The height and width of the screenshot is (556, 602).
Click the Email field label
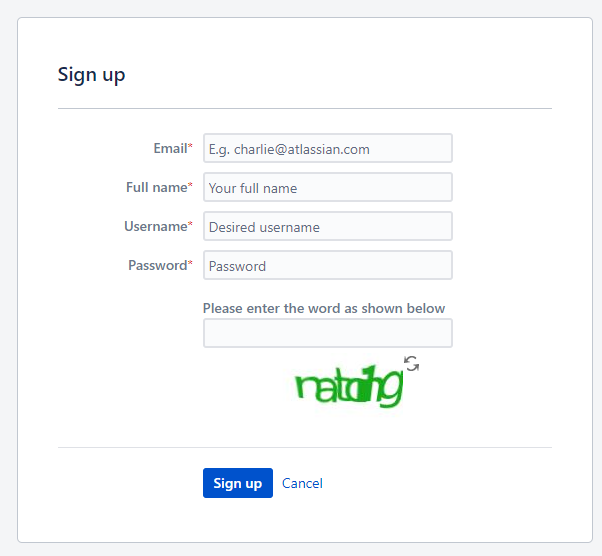[x=169, y=148]
